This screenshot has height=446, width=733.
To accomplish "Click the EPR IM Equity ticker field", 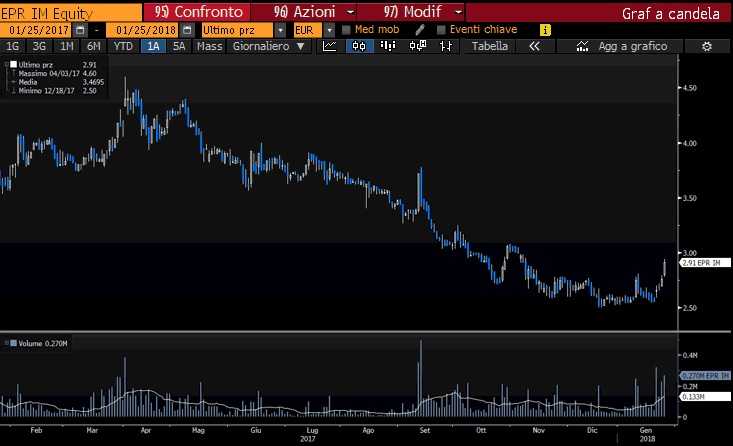I will [x=71, y=13].
